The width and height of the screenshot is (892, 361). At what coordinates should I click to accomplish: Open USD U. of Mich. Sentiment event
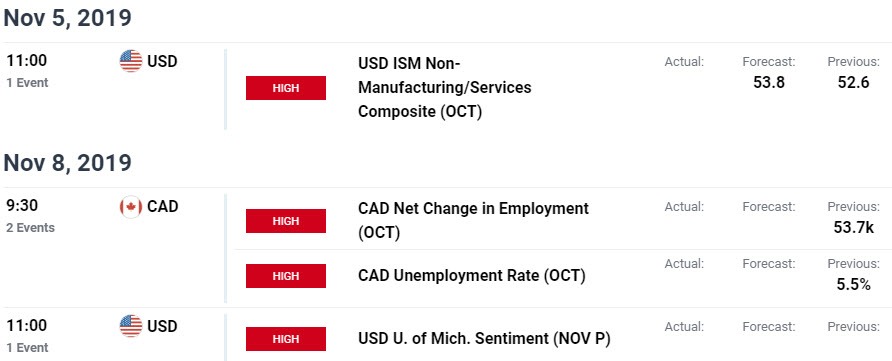click(484, 339)
